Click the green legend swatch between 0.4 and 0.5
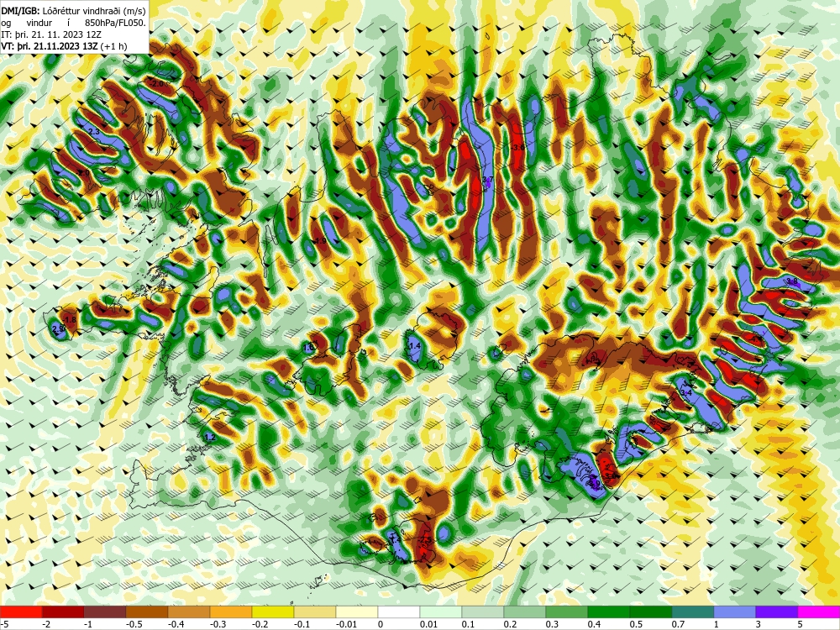840x630 pixels. (x=609, y=612)
